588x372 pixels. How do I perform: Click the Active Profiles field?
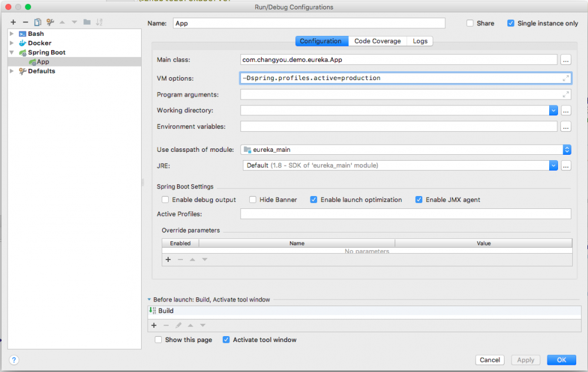[x=405, y=214]
